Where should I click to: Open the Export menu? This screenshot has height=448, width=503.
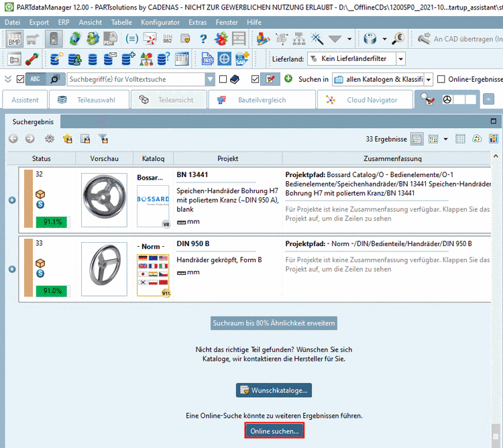(39, 22)
